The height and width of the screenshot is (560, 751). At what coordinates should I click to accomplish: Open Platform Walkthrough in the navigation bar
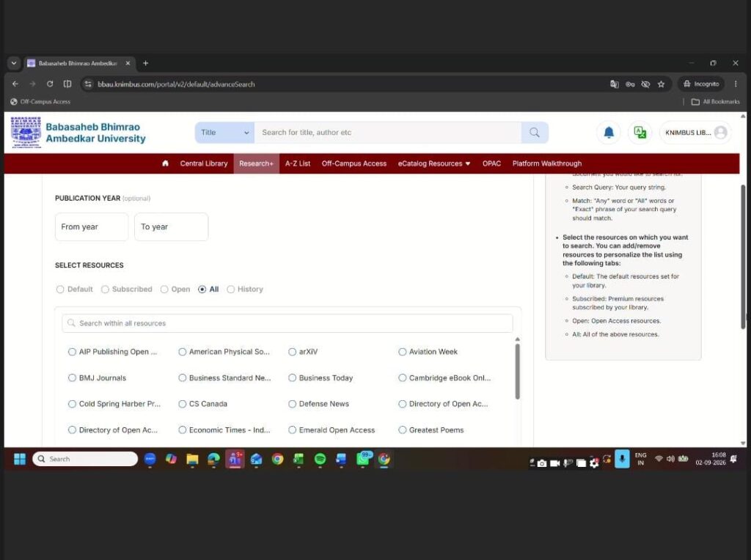547,163
